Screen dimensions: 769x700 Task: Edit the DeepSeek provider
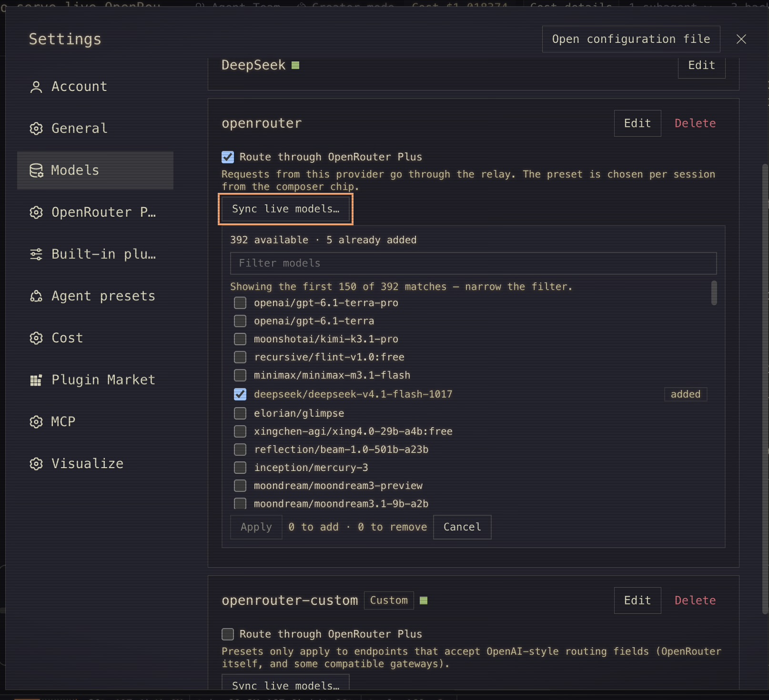[x=702, y=66]
